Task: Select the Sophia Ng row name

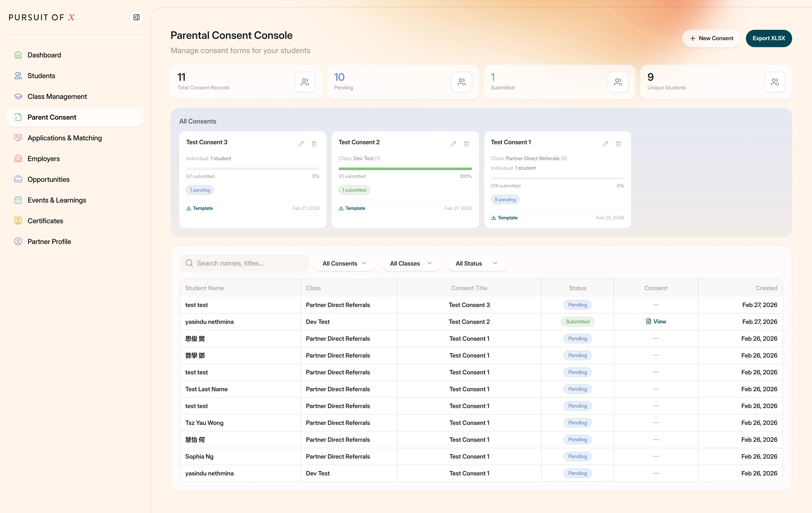Action: (x=199, y=456)
